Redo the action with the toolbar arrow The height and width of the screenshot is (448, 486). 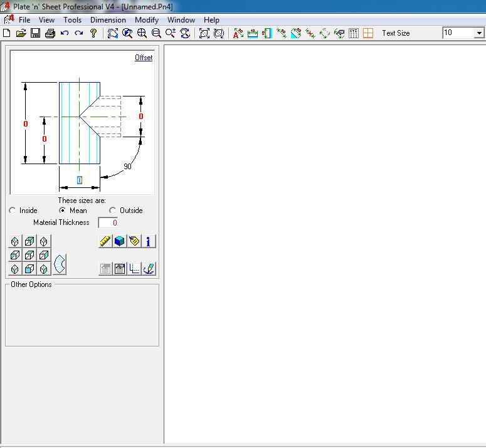pos(79,33)
